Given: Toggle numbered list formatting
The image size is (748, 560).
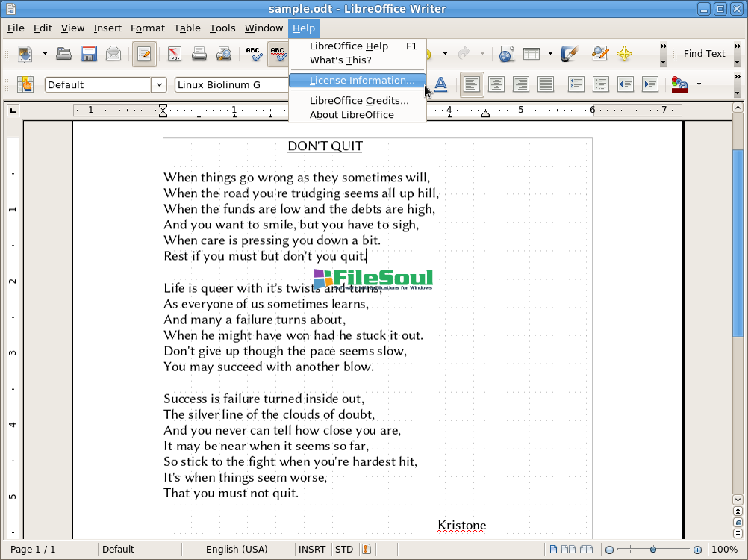Looking at the screenshot, I should 576,84.
